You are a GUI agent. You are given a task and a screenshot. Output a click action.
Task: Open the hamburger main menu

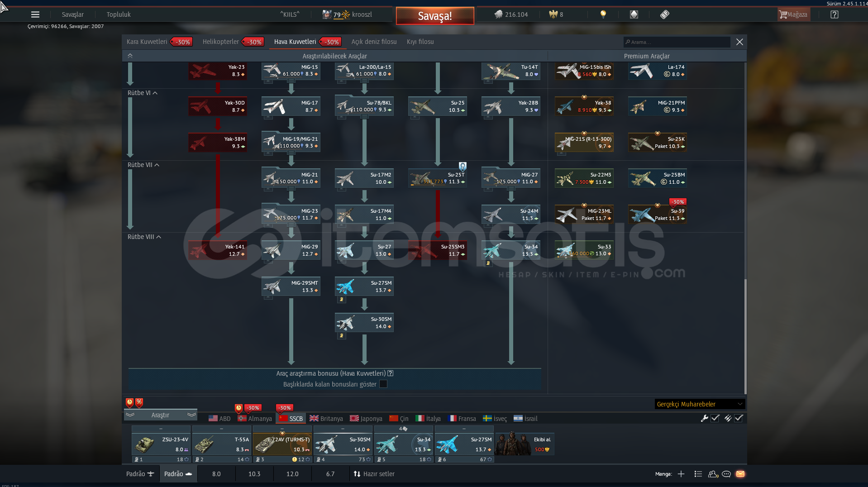tap(35, 14)
